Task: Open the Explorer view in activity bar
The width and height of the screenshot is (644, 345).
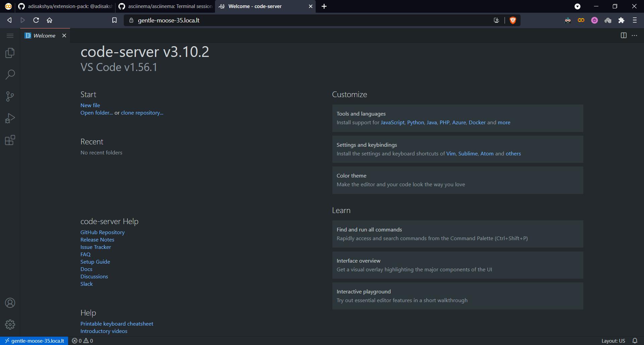Action: (x=10, y=53)
